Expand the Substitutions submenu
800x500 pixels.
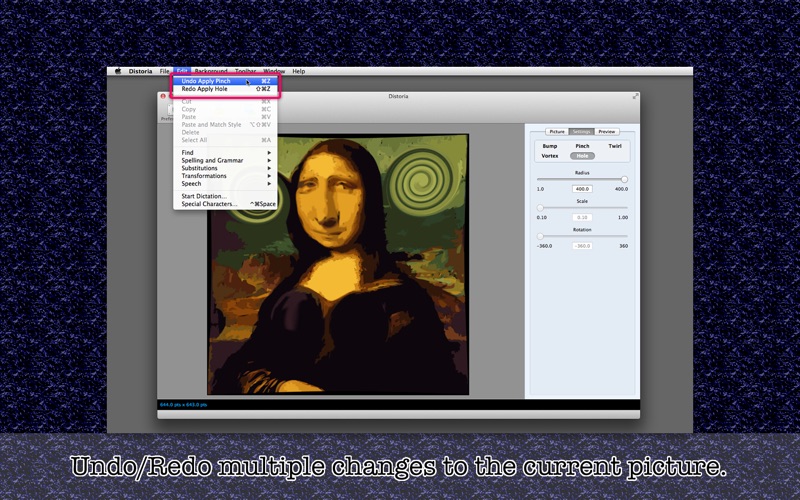[226, 168]
